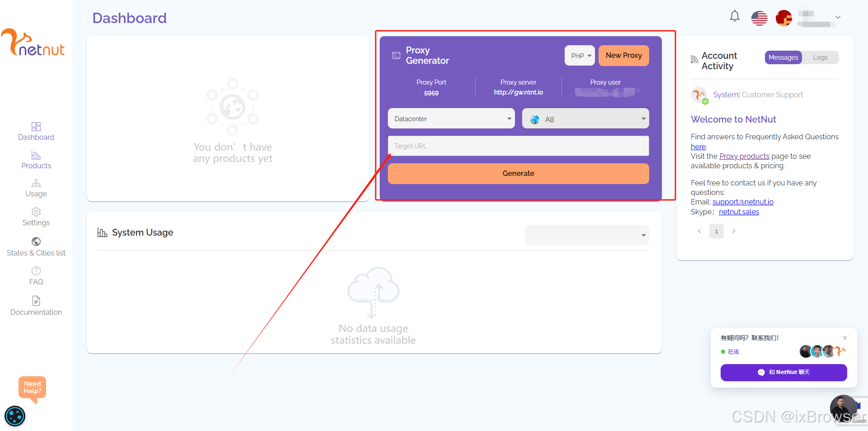The width and height of the screenshot is (868, 431).
Task: Click the netnut.sales Skype link
Action: 739,212
